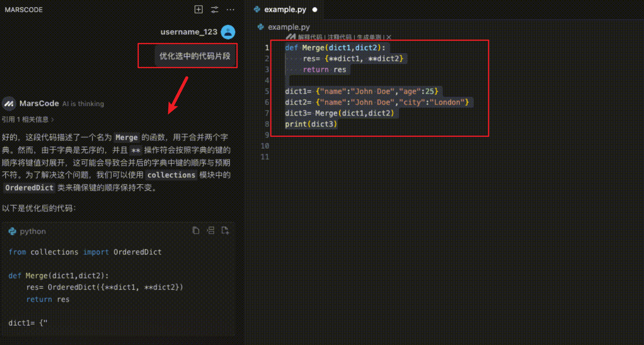Dismiss the code lens actions with X
This screenshot has width=644, height=345.
pyautogui.click(x=389, y=37)
